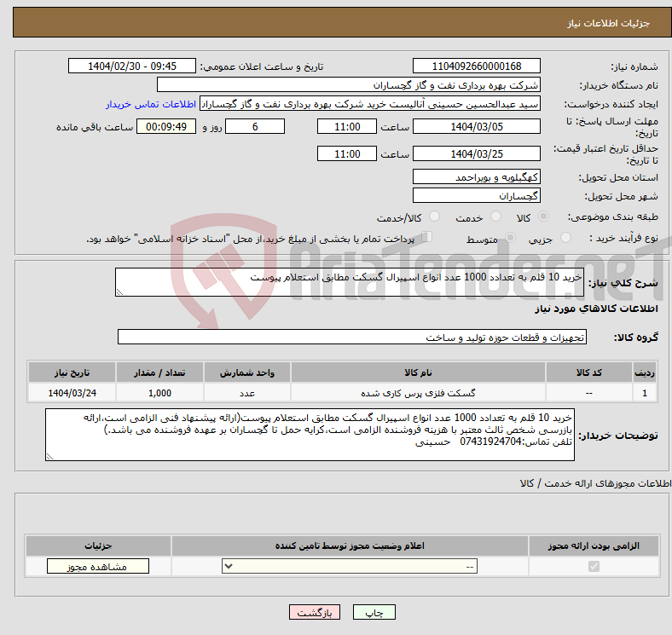
Task: Click the request creator name field
Action: tap(370, 104)
